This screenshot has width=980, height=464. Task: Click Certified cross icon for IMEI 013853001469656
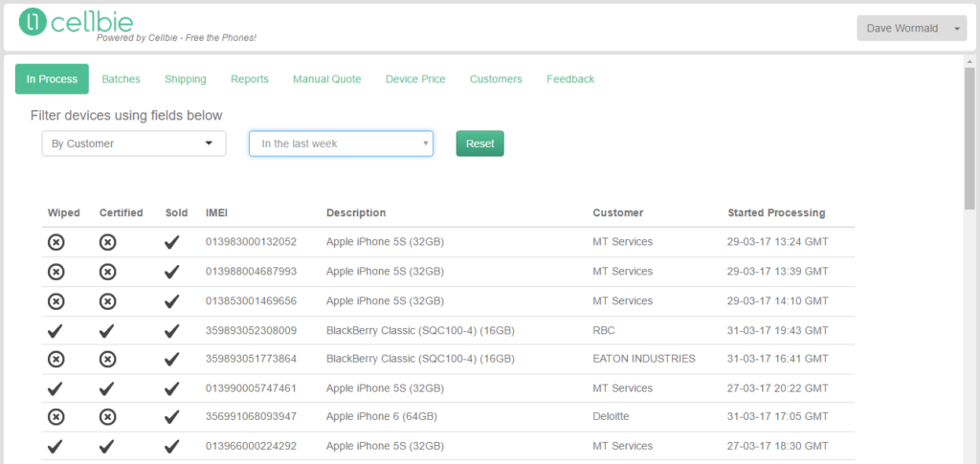click(107, 301)
